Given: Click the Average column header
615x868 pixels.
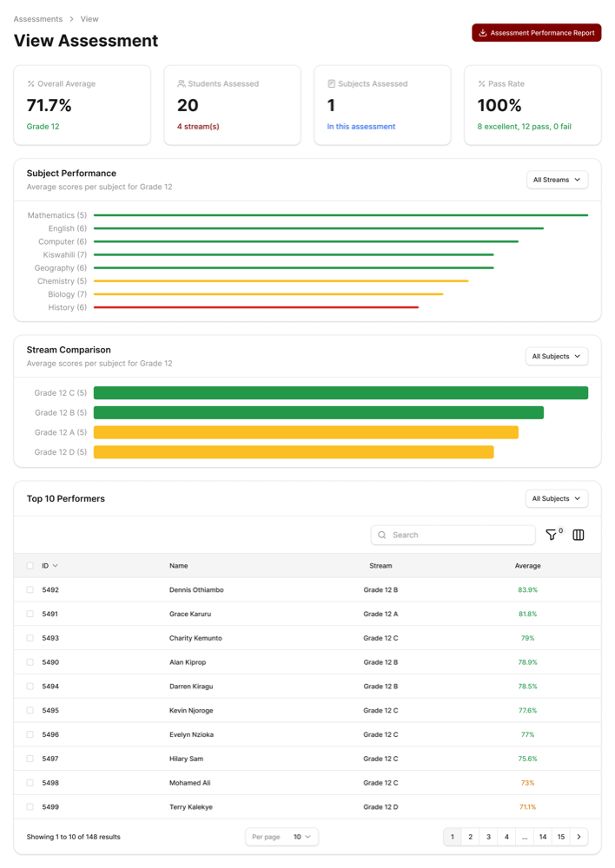Looking at the screenshot, I should 527,566.
